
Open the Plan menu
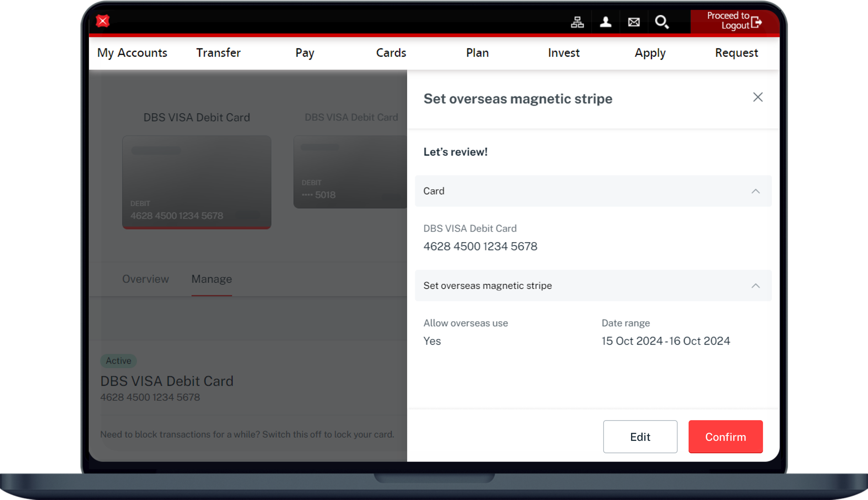(478, 53)
